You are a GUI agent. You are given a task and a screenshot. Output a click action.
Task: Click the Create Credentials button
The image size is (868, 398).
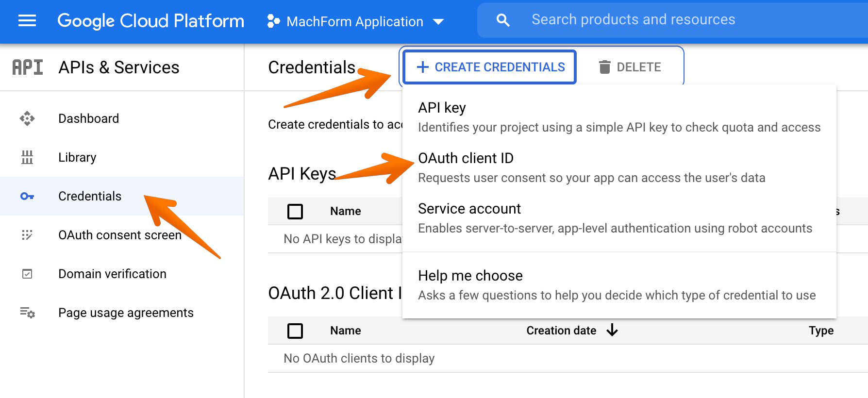coord(490,67)
